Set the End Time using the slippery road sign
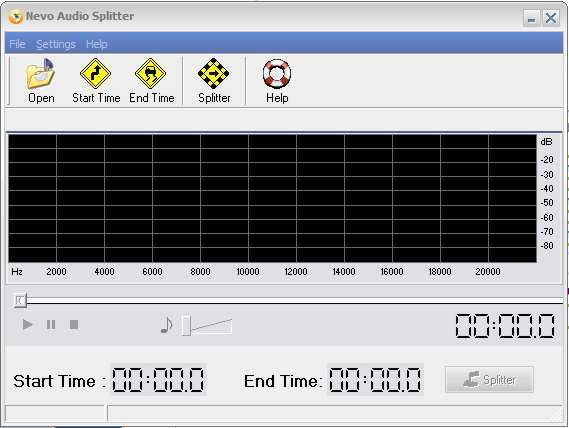Screen dimensions: 569x428 (150, 73)
